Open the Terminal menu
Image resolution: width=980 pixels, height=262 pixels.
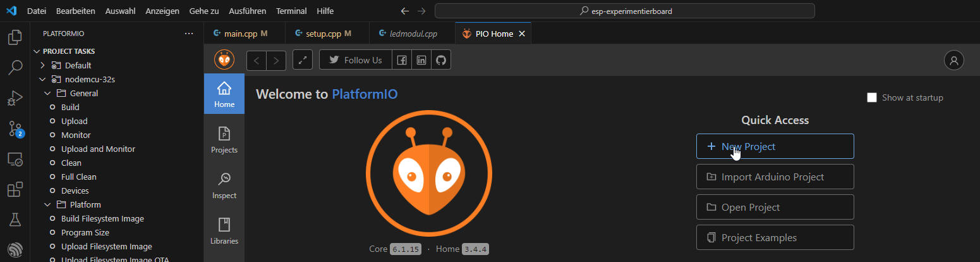291,11
